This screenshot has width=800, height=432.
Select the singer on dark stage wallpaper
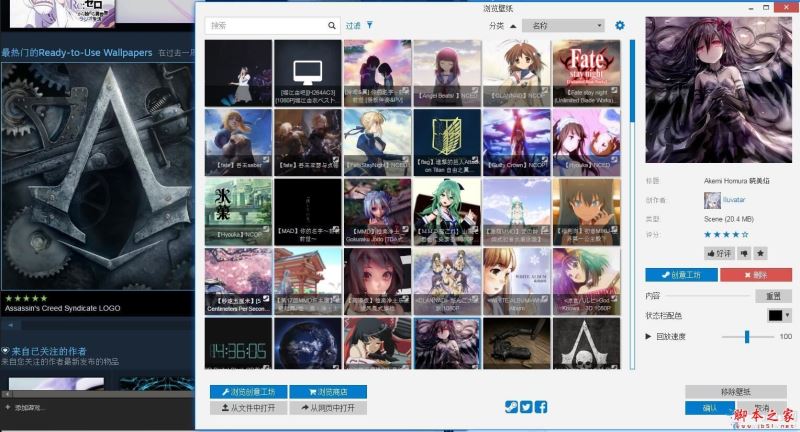[x=238, y=73]
